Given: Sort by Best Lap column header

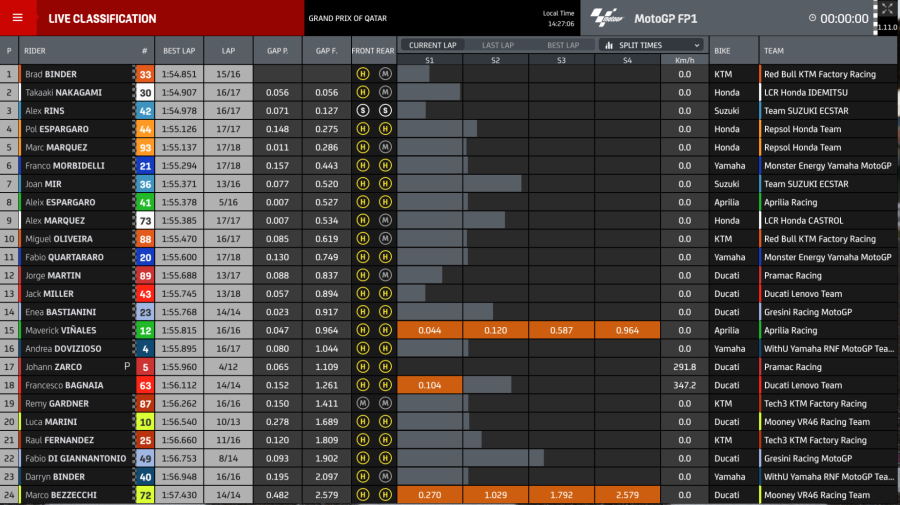Looking at the screenshot, I should [x=179, y=50].
